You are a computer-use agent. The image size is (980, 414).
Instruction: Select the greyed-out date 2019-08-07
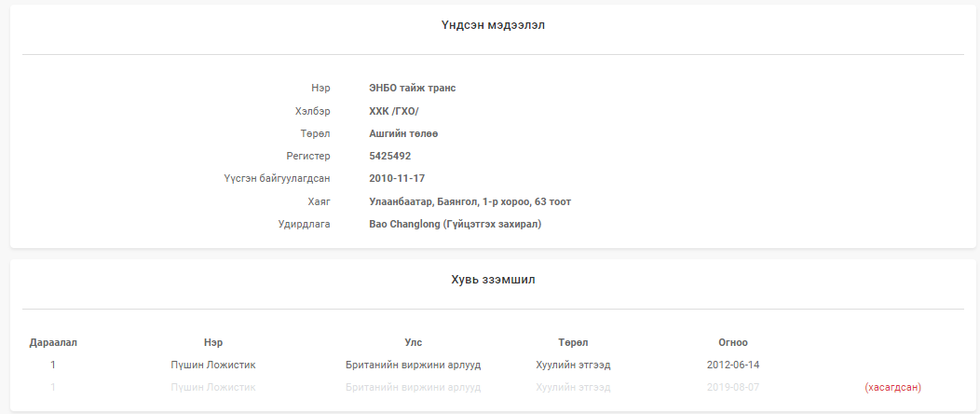732,387
